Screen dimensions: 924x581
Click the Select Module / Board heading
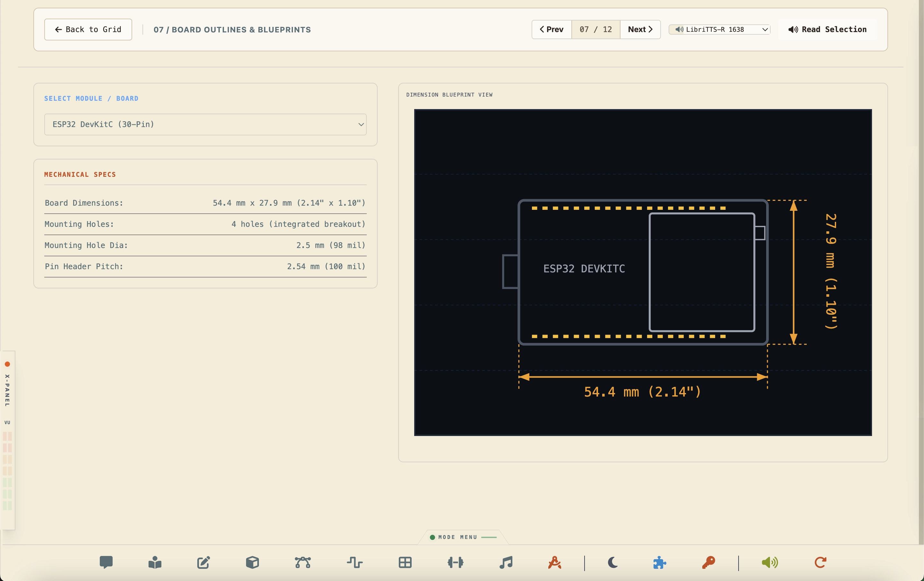pos(91,98)
